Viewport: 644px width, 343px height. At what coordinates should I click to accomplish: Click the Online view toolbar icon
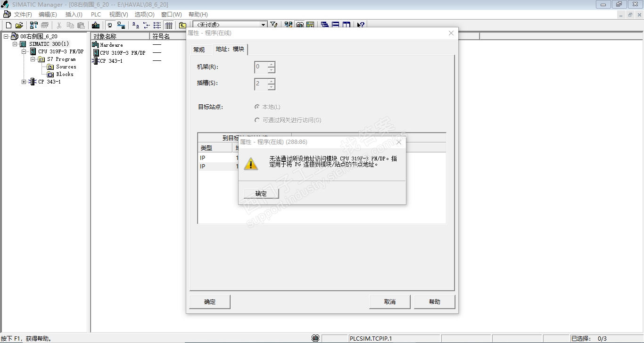121,25
